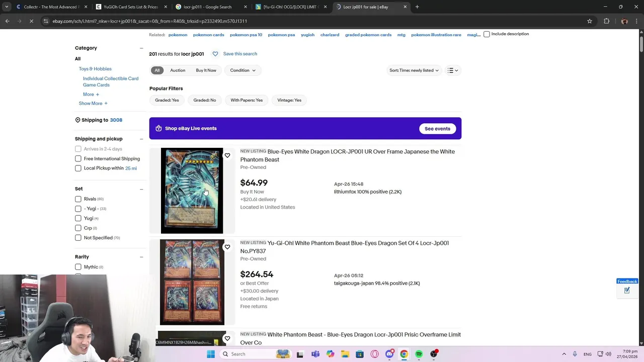
Task: Open Discord from the taskbar
Action: tap(389, 354)
